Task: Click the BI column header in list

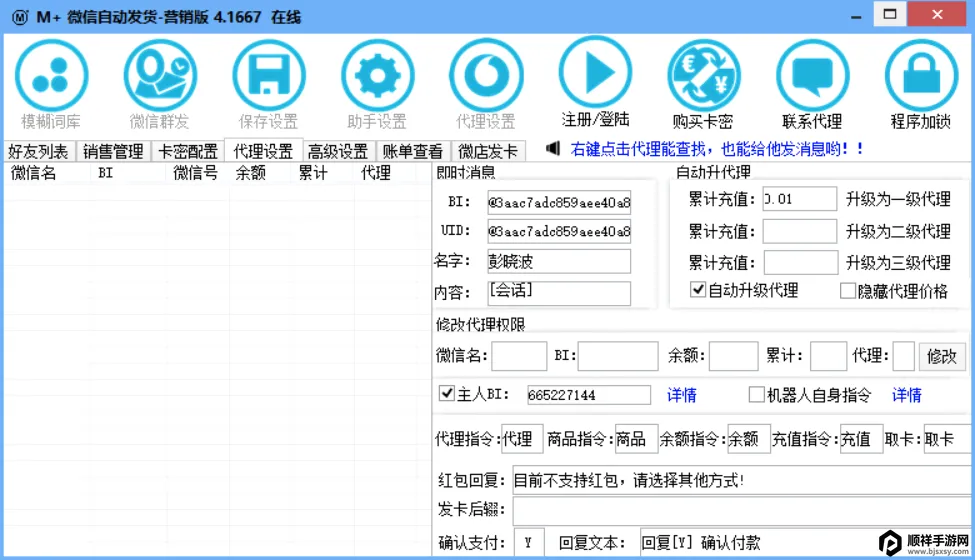Action: tap(105, 173)
